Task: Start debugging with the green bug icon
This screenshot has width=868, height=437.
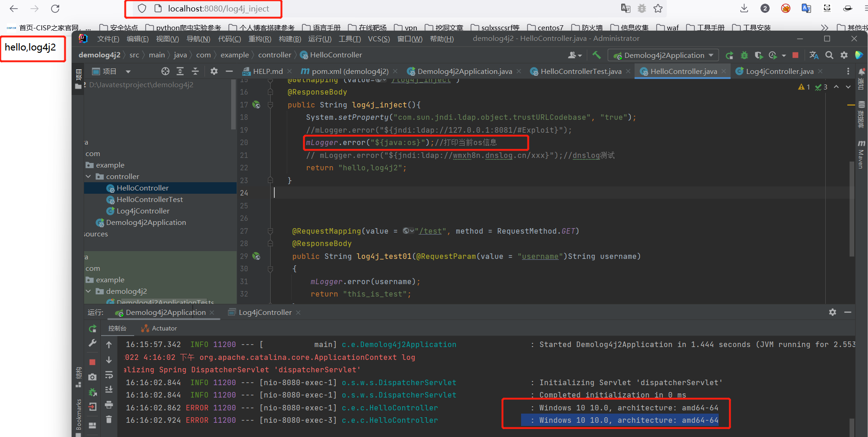Action: click(744, 56)
